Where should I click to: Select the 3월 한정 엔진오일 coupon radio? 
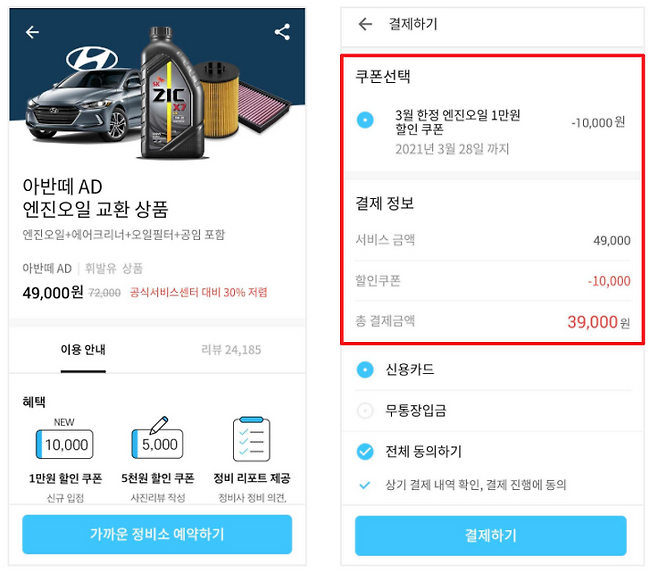(x=366, y=121)
